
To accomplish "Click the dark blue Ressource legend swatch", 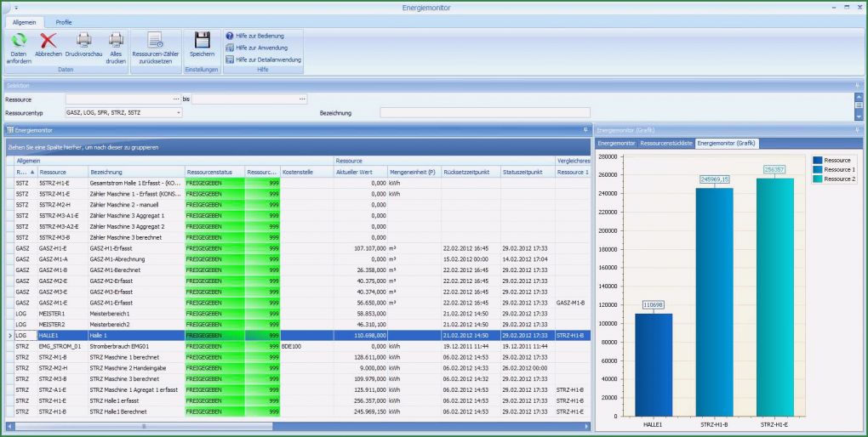I will (818, 160).
